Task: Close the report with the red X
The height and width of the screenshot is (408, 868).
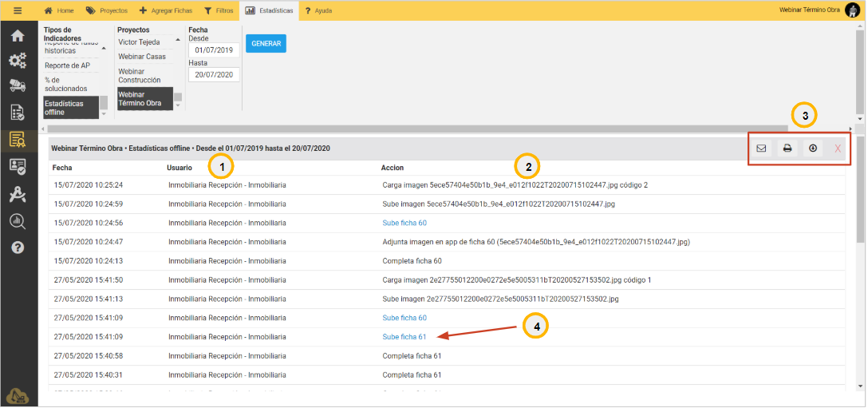Action: (837, 149)
